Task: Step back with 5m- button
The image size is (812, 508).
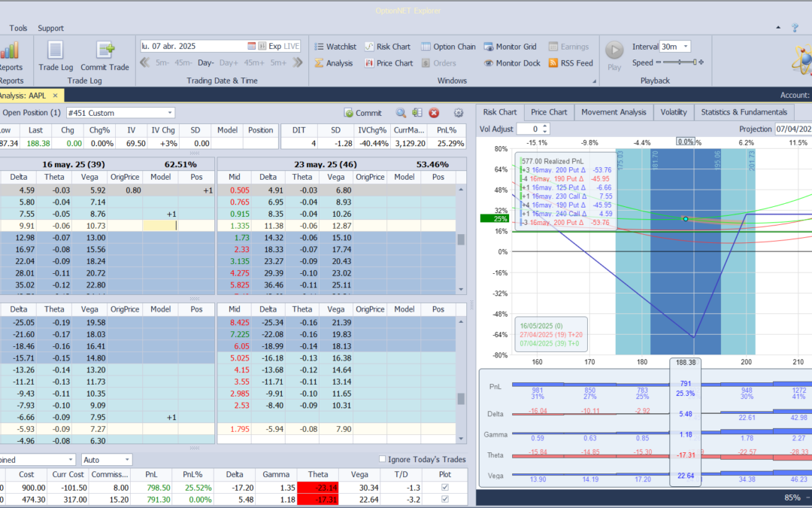Action: [162, 62]
